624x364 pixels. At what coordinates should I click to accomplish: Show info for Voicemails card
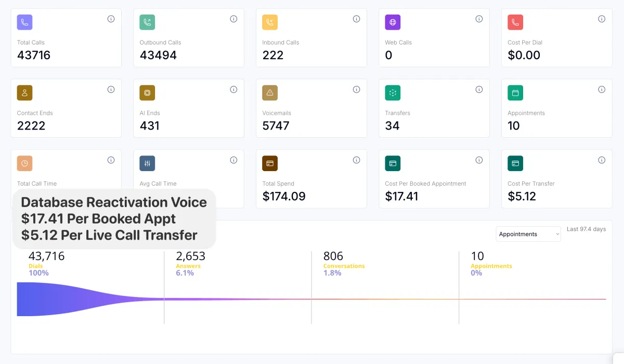point(356,89)
